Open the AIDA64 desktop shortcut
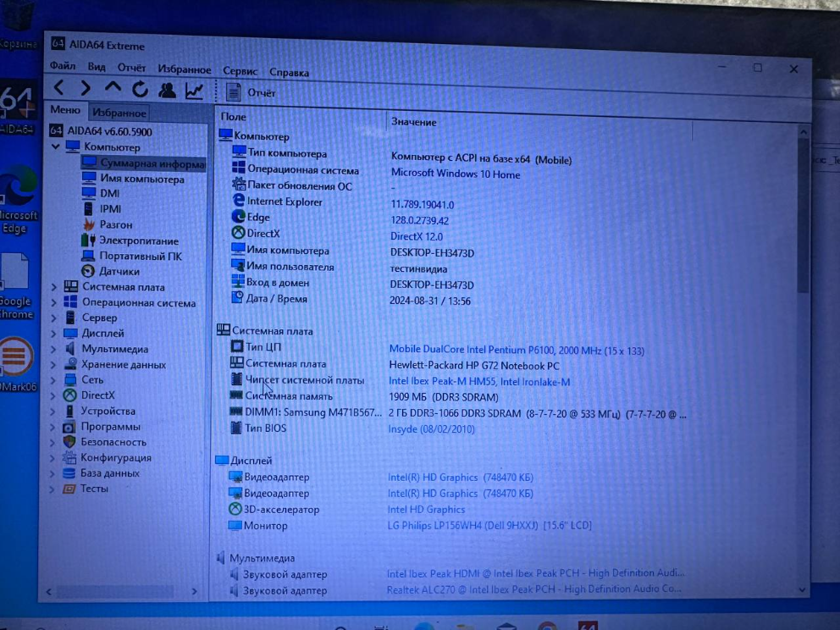This screenshot has width=840, height=630. (17, 108)
